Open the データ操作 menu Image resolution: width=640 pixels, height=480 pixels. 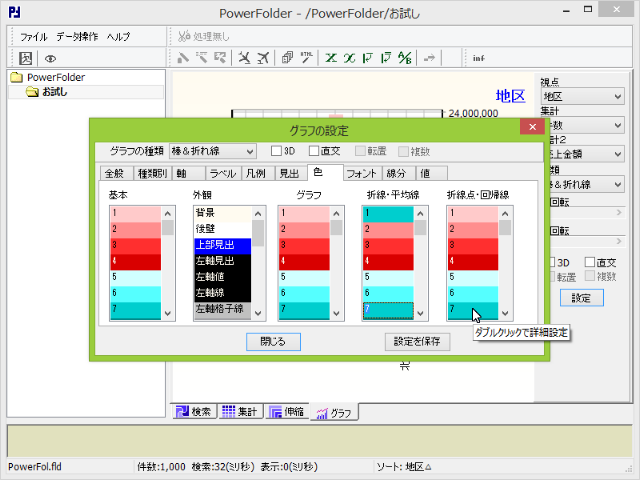point(77,37)
